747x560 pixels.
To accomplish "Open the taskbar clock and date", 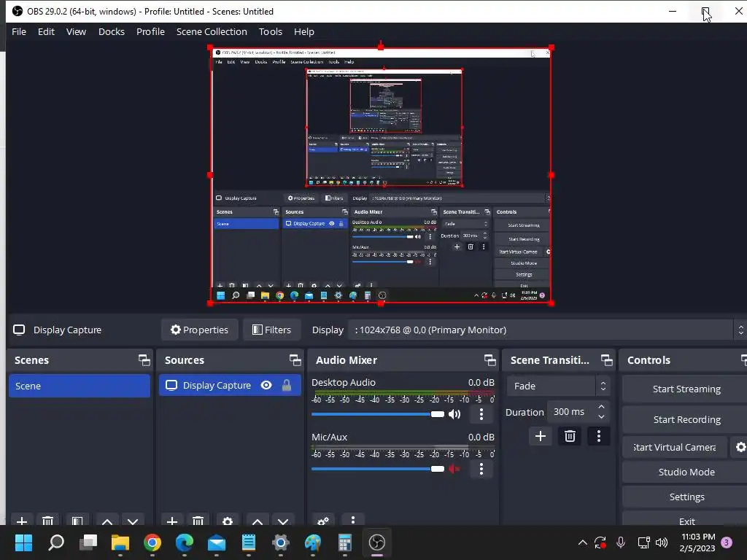I will (697, 542).
